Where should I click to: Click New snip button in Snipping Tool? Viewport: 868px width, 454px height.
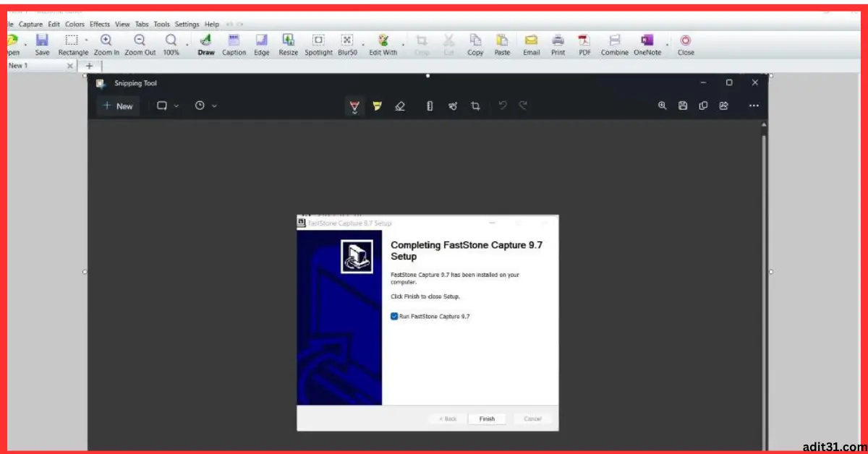[118, 106]
